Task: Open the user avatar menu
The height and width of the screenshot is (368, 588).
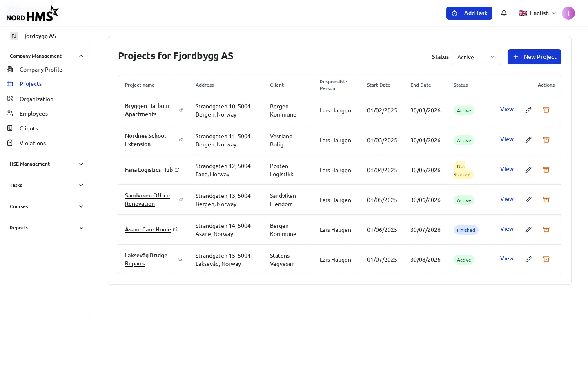Action: point(568,13)
